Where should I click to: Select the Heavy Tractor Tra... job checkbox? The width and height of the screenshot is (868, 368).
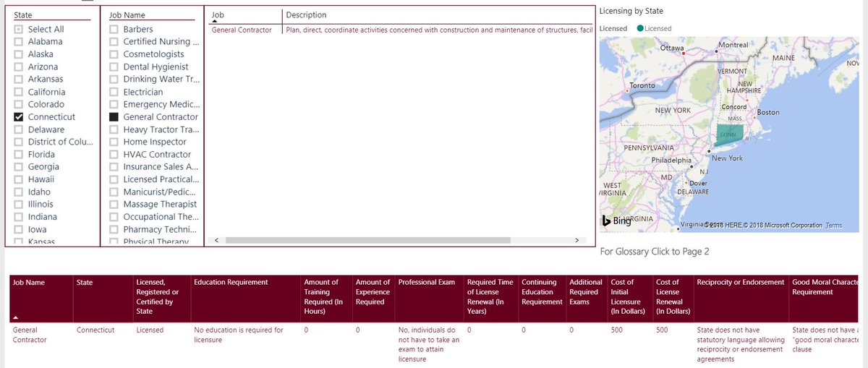114,129
